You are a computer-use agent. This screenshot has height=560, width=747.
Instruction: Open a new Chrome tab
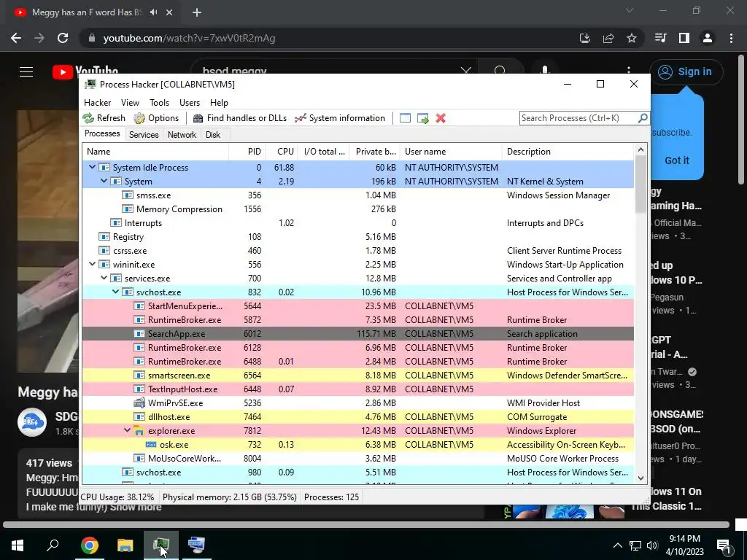(197, 12)
